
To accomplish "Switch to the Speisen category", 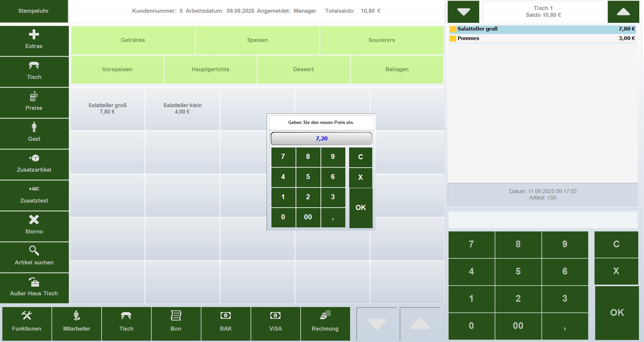I will 258,40.
